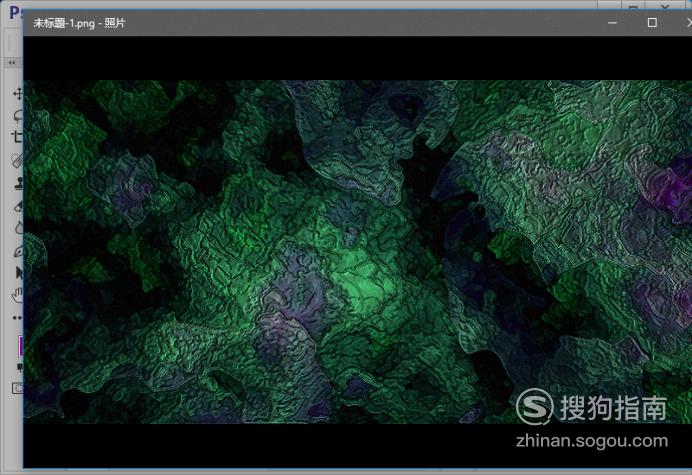
Task: Pick the Clone Stamp tool in Photoshop
Action: click(x=18, y=183)
